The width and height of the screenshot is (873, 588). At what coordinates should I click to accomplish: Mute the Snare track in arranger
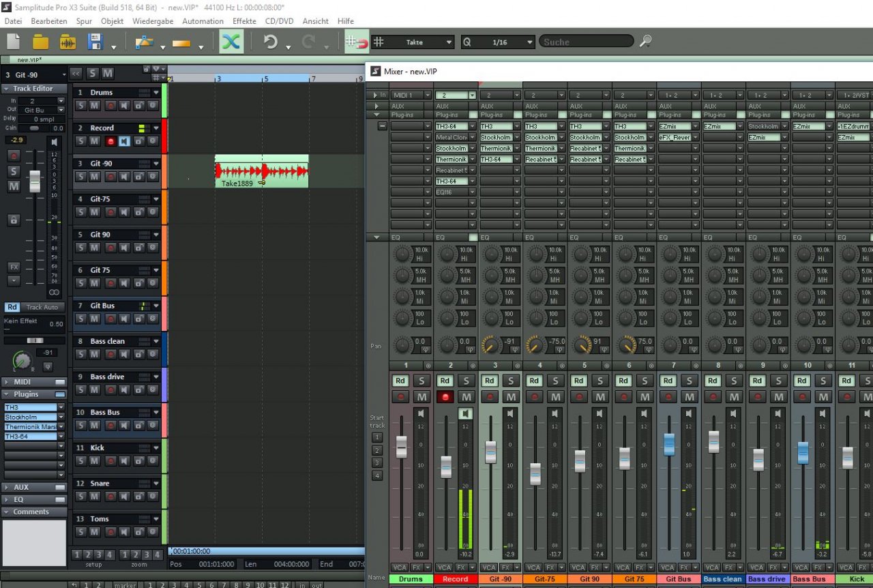(95, 496)
